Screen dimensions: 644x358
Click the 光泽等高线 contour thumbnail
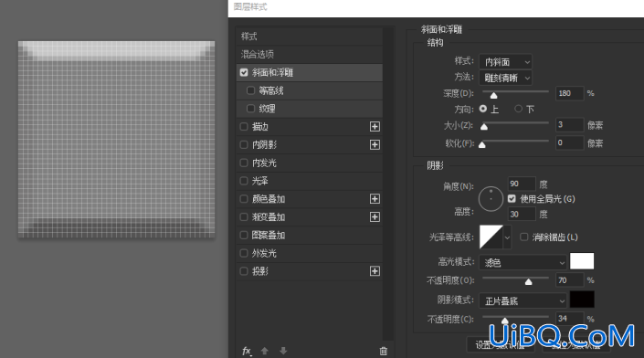click(x=491, y=237)
